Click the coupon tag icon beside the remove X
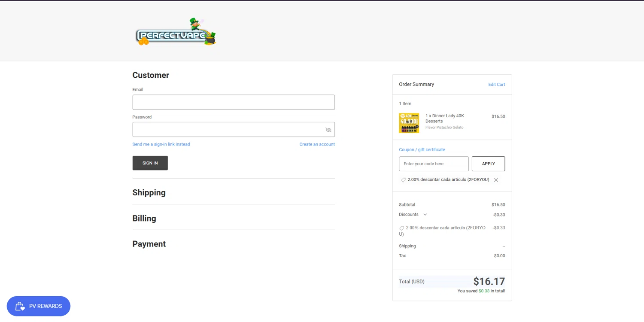The width and height of the screenshot is (644, 322). (403, 180)
